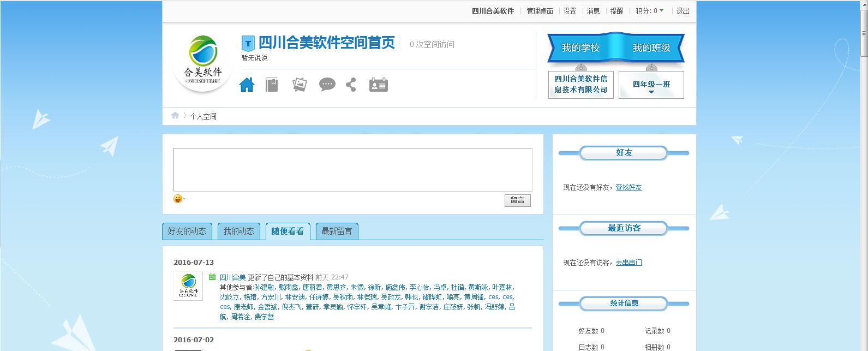Click the 去串串门 link

(x=628, y=263)
